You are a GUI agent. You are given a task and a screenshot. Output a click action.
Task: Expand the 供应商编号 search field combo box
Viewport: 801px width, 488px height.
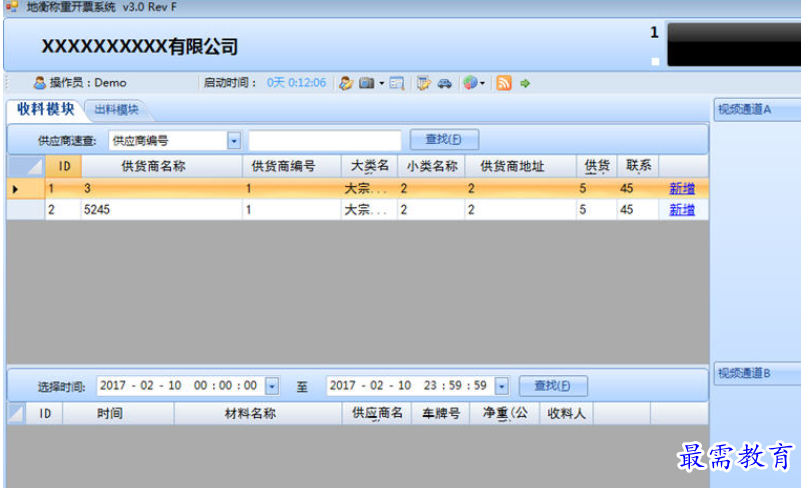[234, 141]
